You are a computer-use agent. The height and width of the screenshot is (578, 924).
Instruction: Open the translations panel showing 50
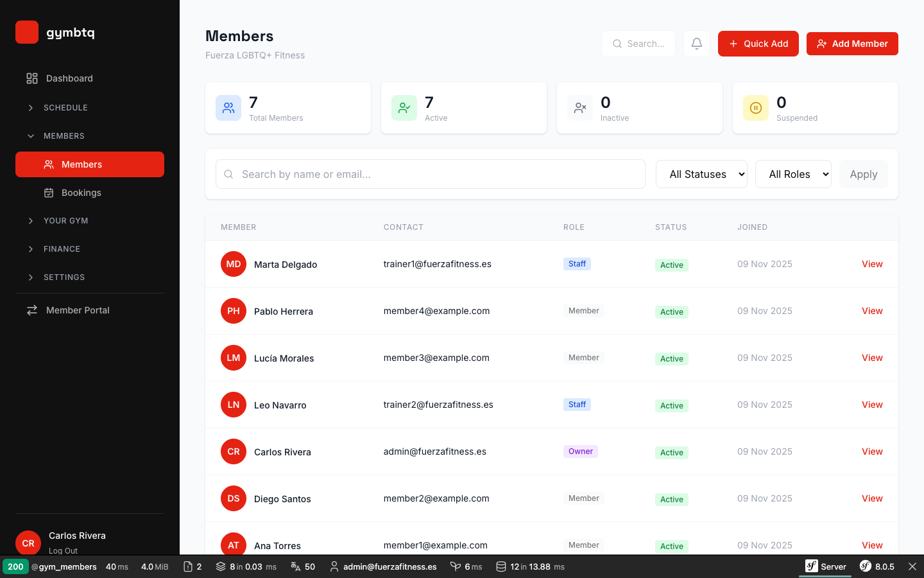tap(303, 566)
